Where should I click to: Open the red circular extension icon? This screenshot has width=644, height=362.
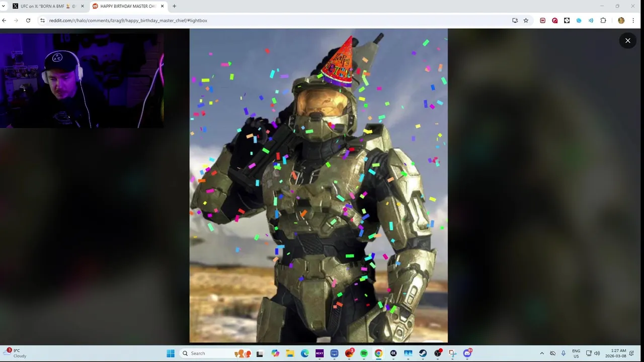point(554,21)
